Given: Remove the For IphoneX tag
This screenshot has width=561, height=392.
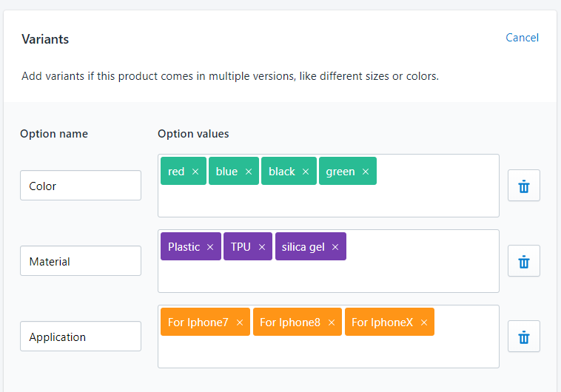Looking at the screenshot, I should 424,322.
